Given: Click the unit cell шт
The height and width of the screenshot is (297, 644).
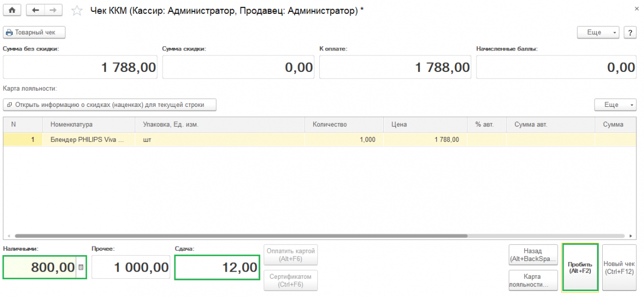Looking at the screenshot, I should pos(220,140).
